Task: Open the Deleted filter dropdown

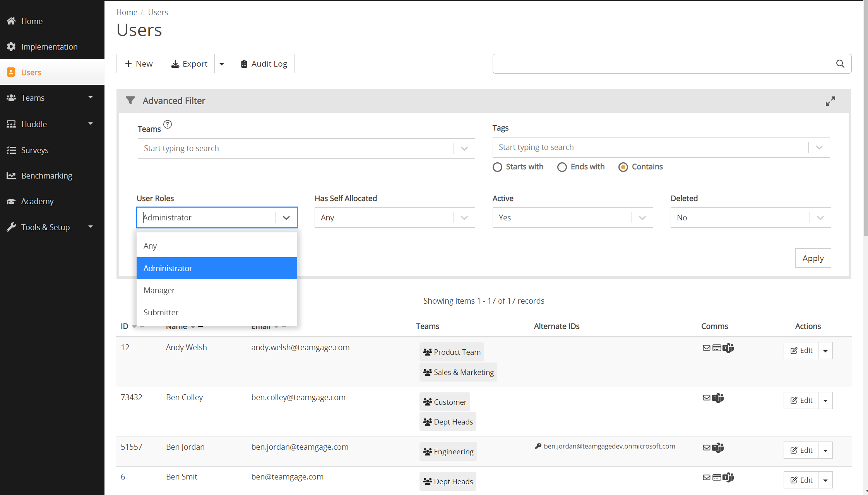Action: point(751,217)
